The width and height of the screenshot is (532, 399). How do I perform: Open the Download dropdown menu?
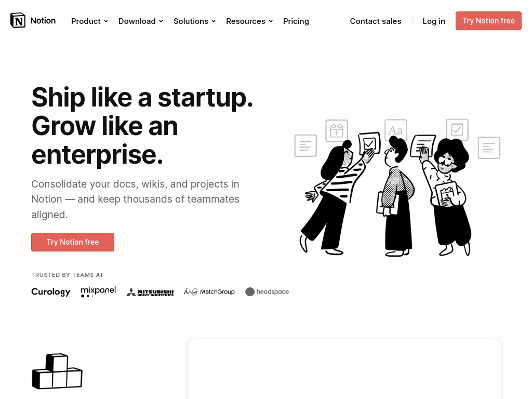141,21
